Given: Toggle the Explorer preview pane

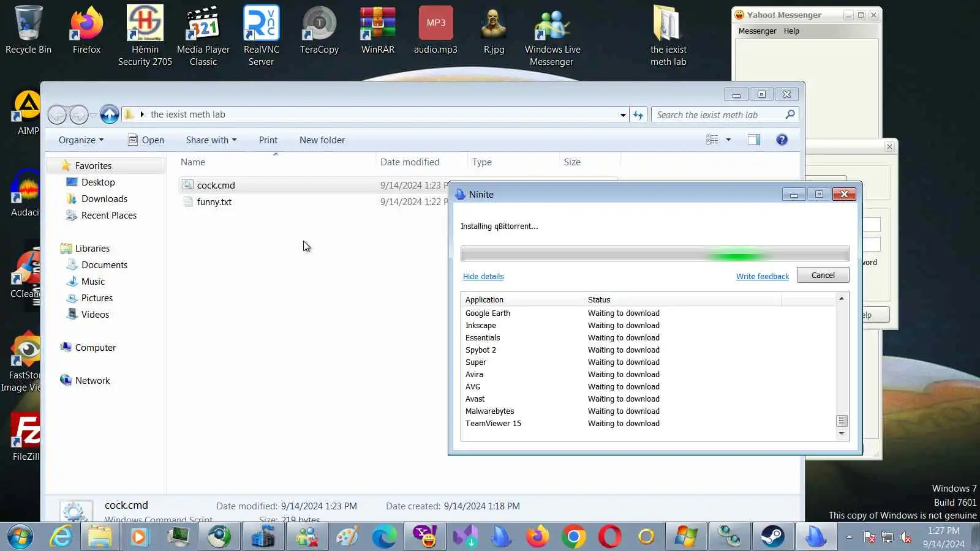Looking at the screenshot, I should pyautogui.click(x=754, y=140).
